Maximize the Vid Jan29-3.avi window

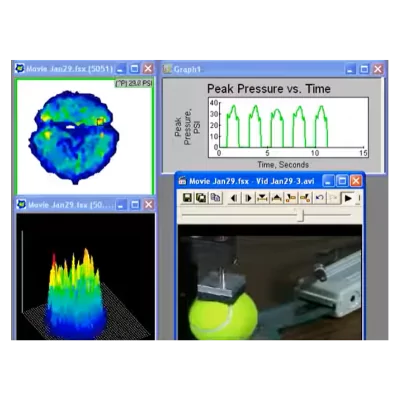[342, 181]
